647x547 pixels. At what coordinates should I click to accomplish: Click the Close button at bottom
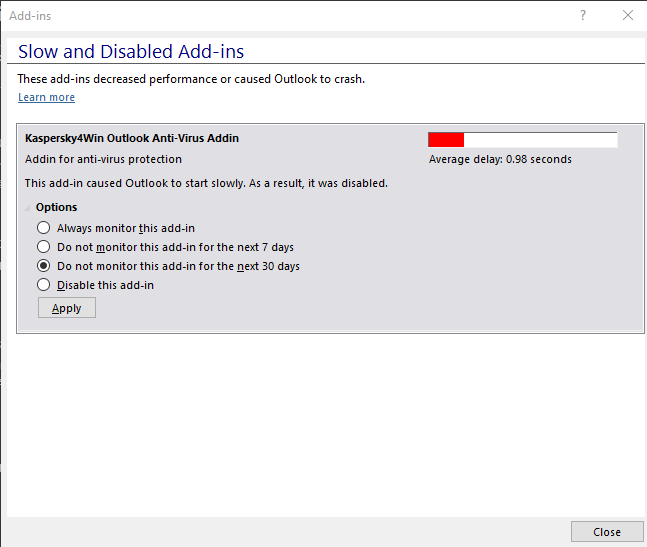coord(607,532)
